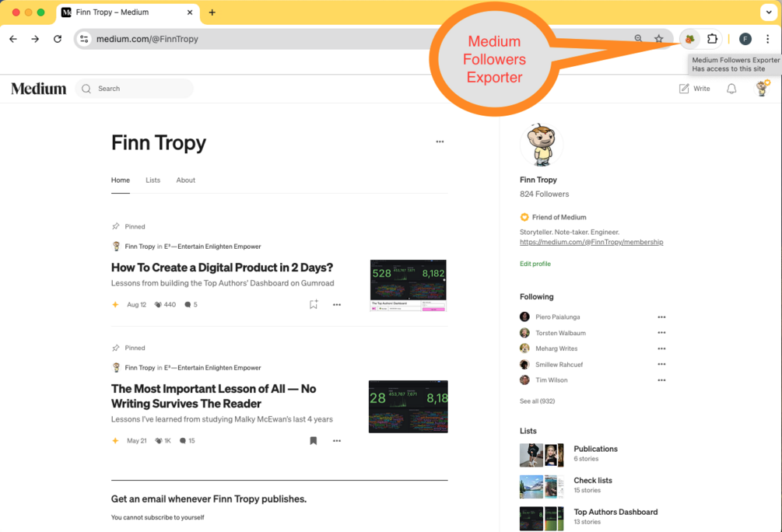782x532 pixels.
Task: Click the Medium logo
Action: 38,89
